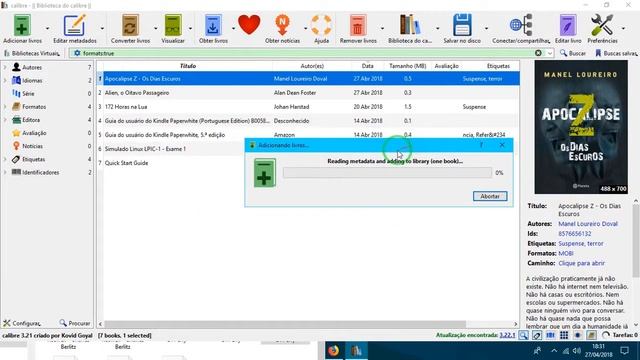This screenshot has height=360, width=640.
Task: Click the Salvar no disco floppy icon
Action: (x=462, y=25)
